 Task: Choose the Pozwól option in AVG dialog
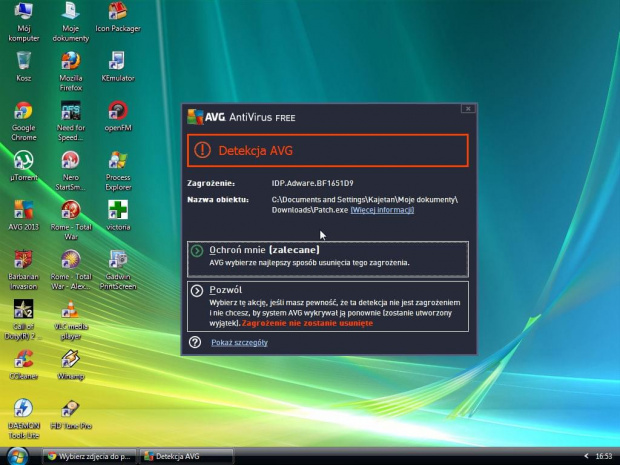(328, 306)
